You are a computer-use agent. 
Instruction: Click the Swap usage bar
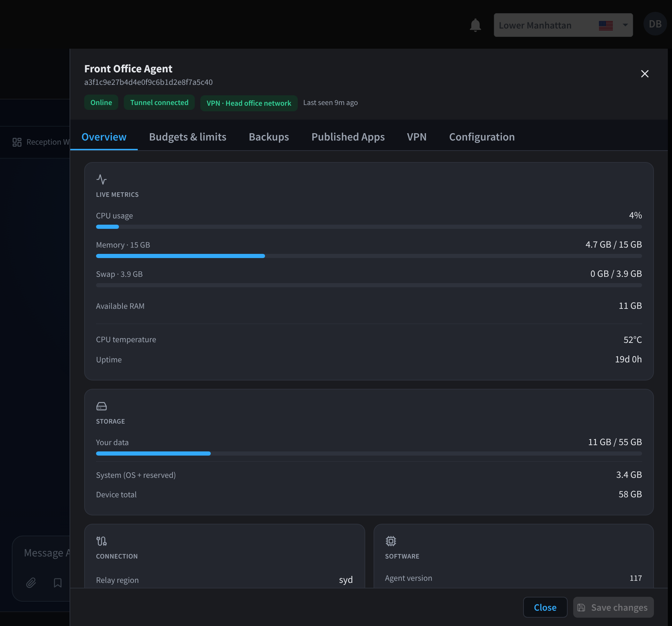[x=369, y=285]
